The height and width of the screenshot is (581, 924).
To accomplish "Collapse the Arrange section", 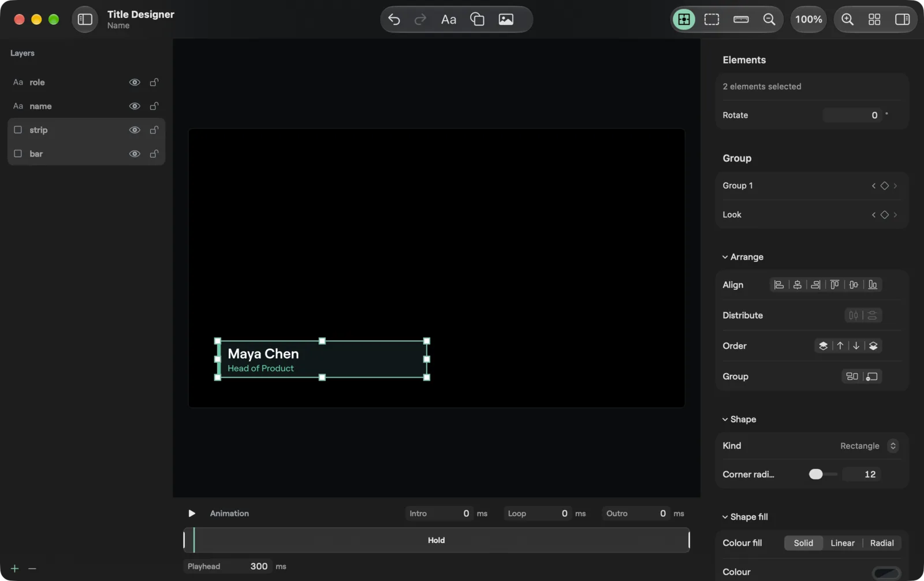I will pyautogui.click(x=725, y=257).
